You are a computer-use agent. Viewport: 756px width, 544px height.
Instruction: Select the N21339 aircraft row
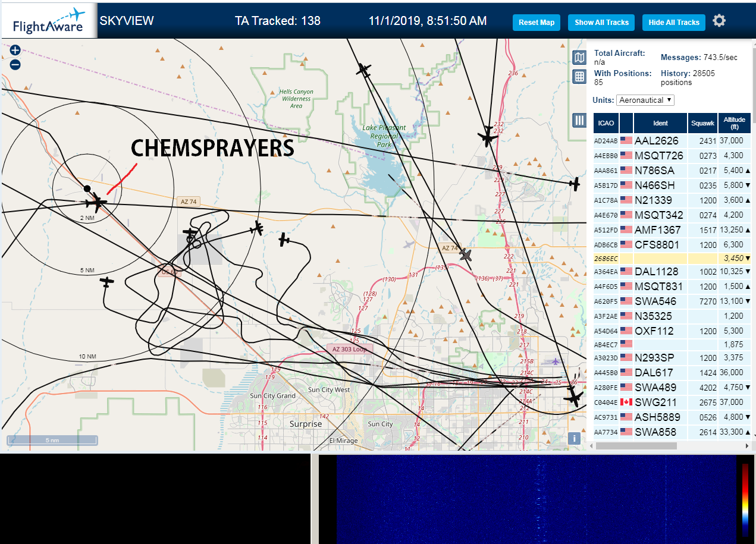coord(672,200)
